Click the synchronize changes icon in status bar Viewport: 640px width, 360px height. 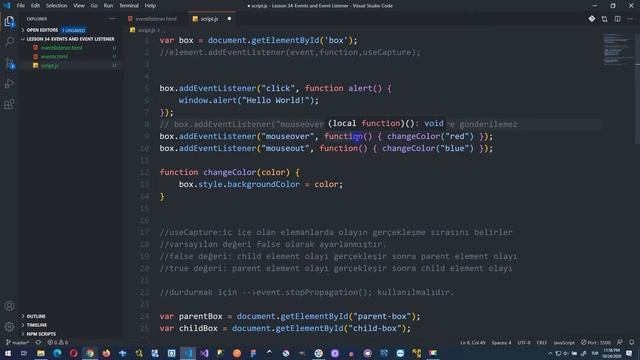(38, 342)
